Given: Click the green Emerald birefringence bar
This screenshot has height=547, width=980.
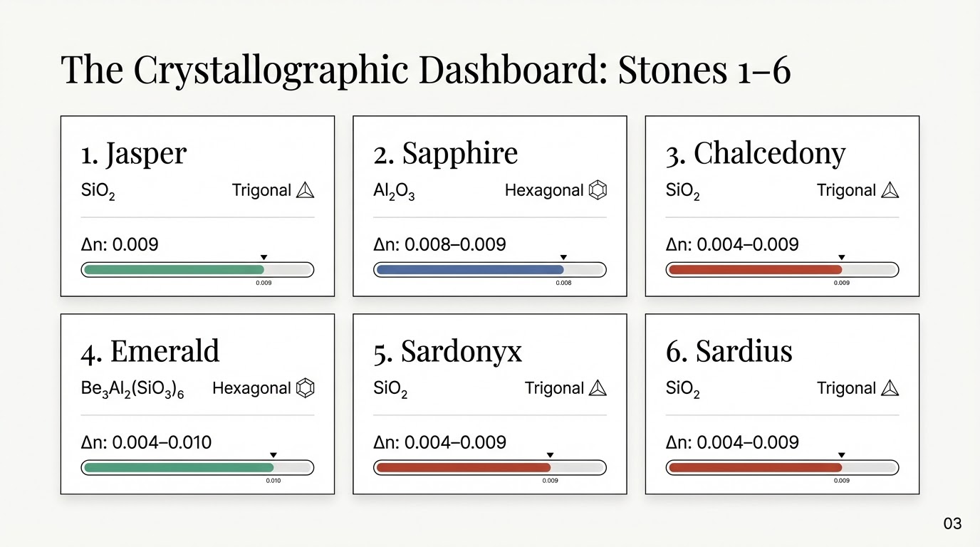Looking at the screenshot, I should tap(178, 468).
